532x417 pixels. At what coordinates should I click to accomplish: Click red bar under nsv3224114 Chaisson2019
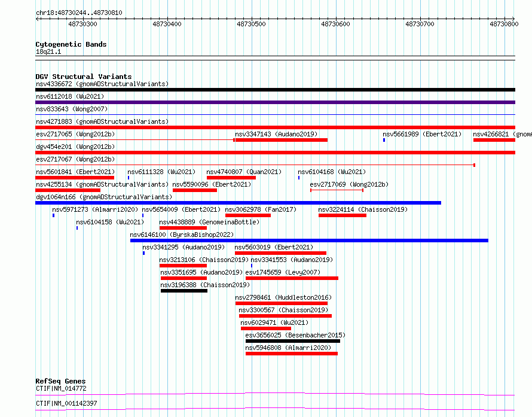pyautogui.click(x=343, y=215)
